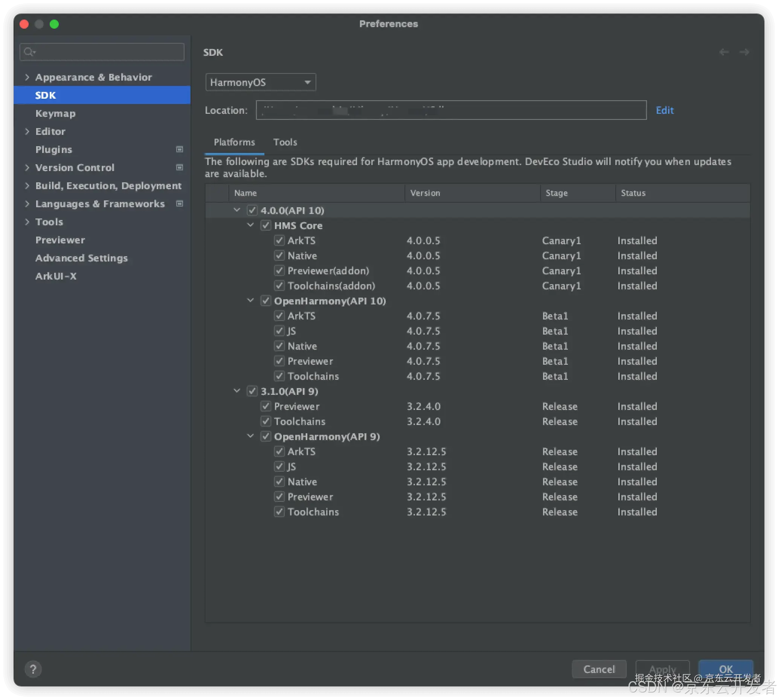Open Plugins settings page
778x700 pixels.
point(54,149)
